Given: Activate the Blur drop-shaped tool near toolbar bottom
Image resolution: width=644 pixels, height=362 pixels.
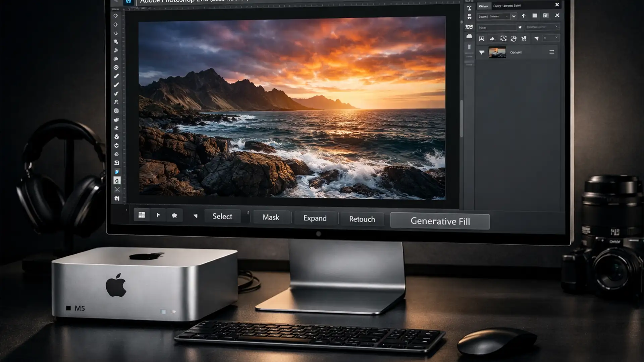Looking at the screenshot, I should click(x=117, y=180).
